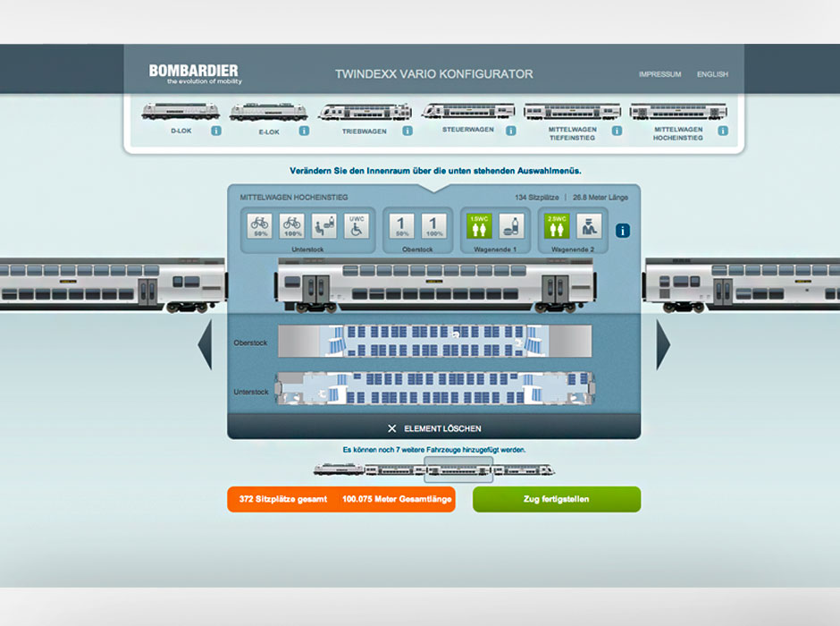Screen dimensions: 840x626
Task: Add the E-LOK locomotive to the train
Action: tap(268, 113)
